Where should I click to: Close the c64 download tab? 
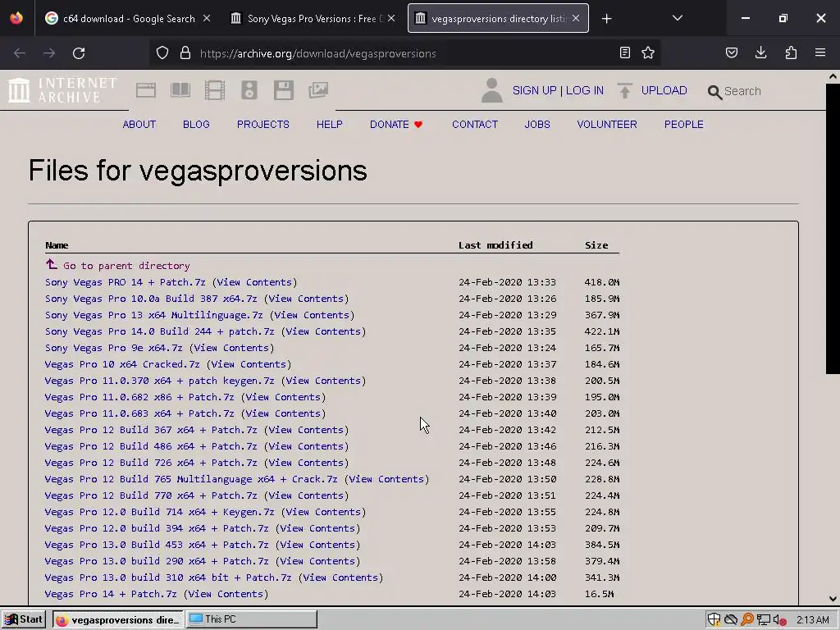coord(207,19)
